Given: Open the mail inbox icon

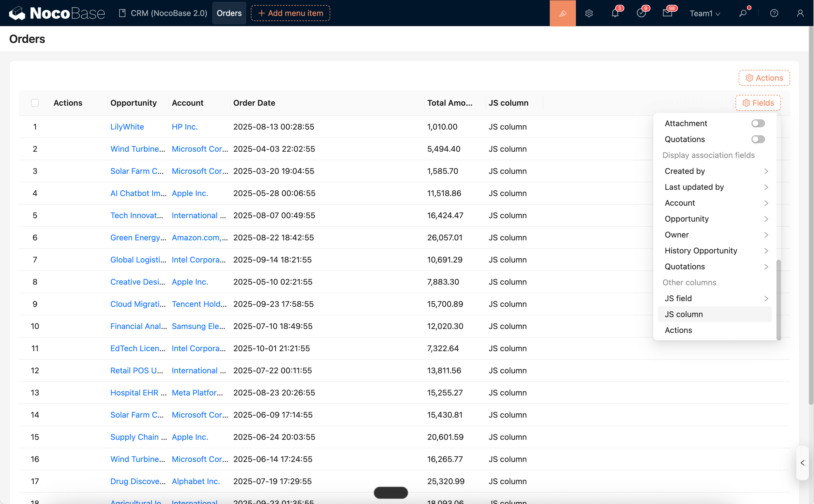Looking at the screenshot, I should tap(667, 13).
